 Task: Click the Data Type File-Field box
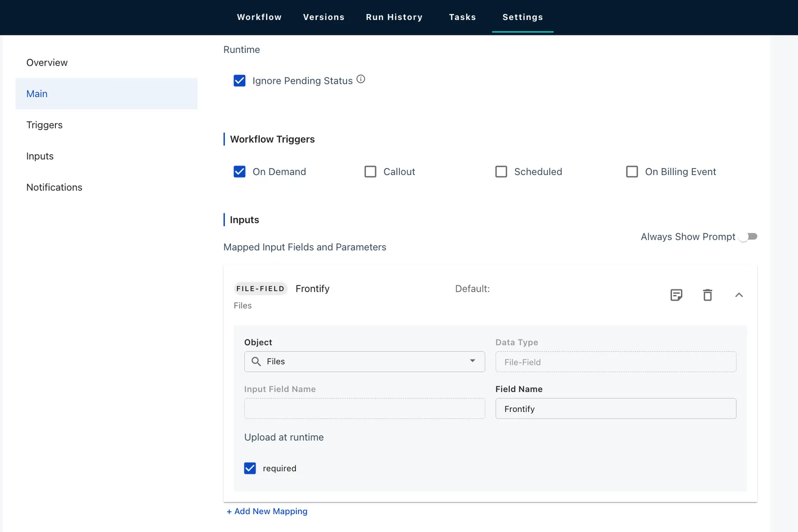[x=615, y=362]
